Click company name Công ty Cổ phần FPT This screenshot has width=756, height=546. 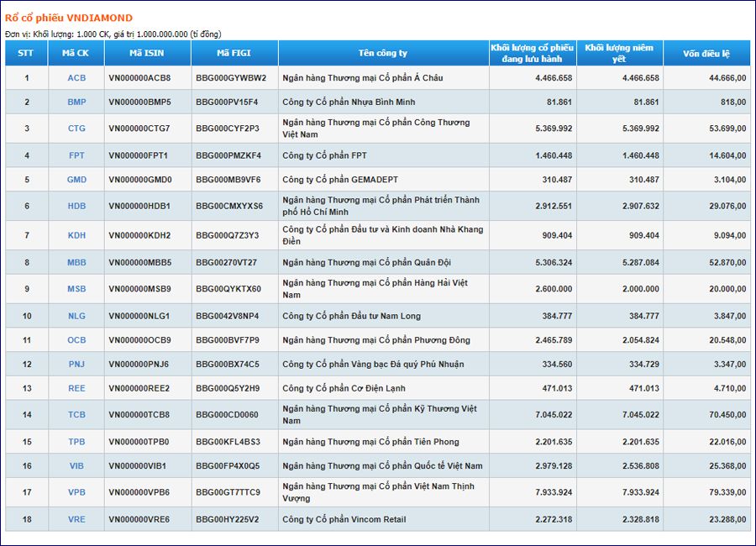pos(324,155)
